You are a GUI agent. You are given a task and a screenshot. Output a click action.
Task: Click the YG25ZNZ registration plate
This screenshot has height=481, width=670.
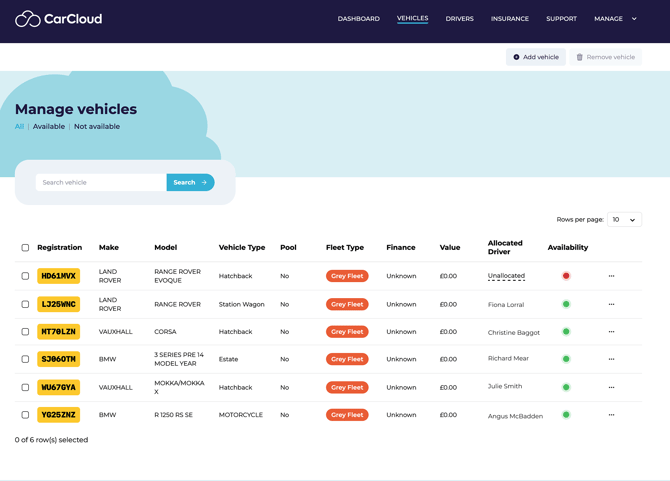point(59,415)
